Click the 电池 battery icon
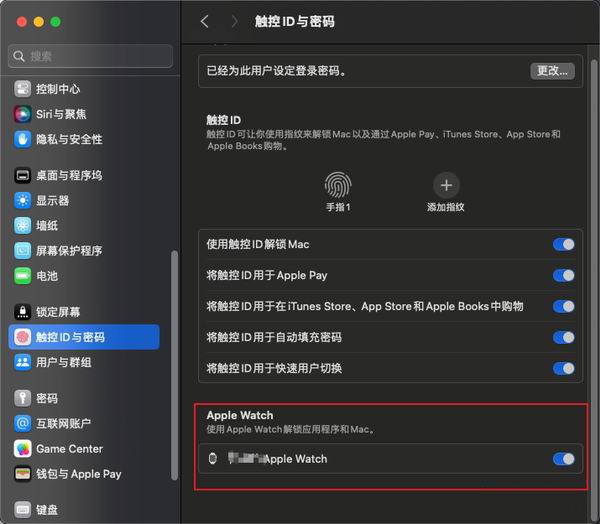 (x=23, y=276)
